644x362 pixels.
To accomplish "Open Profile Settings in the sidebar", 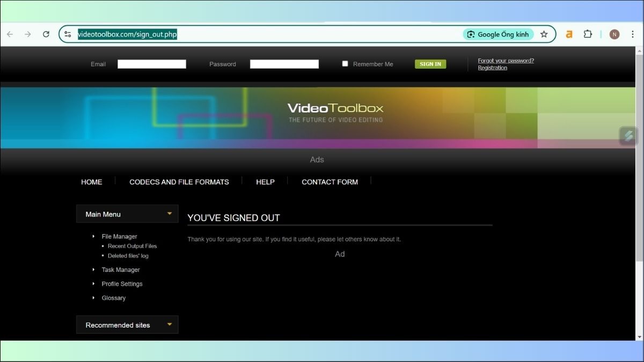I will point(122,284).
